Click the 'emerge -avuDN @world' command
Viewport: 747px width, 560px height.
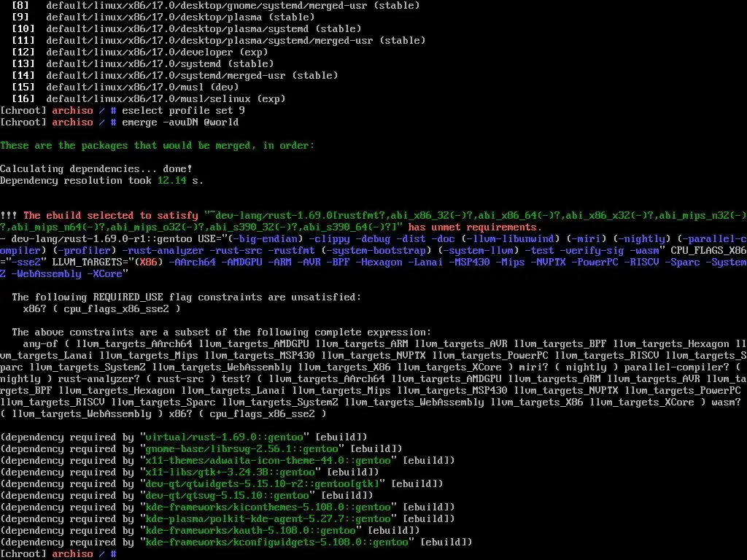181,122
